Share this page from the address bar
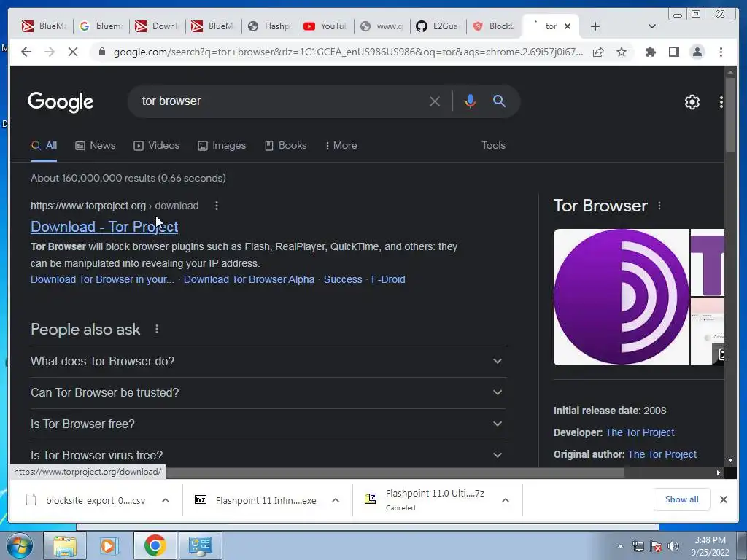This screenshot has height=560, width=747. [x=598, y=52]
